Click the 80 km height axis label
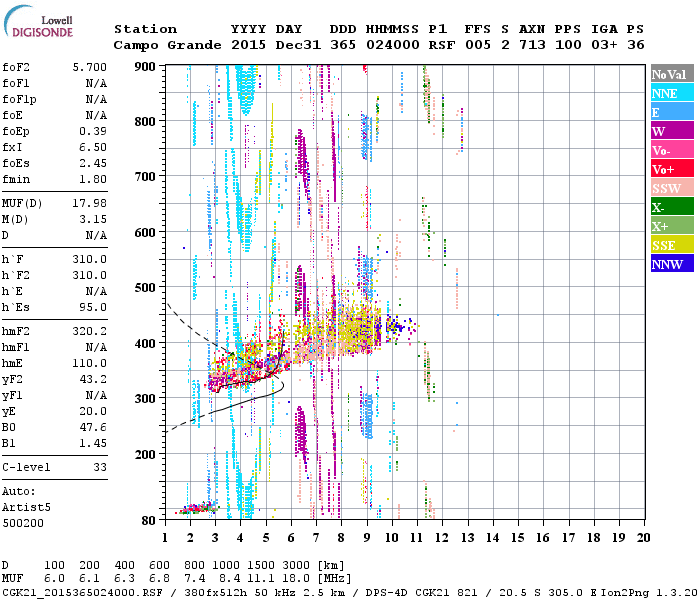Screen dimensions: 700x600 point(148,520)
